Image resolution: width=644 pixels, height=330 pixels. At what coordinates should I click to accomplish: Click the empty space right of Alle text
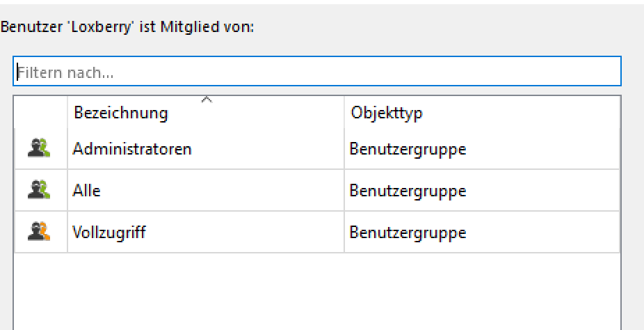(x=222, y=190)
